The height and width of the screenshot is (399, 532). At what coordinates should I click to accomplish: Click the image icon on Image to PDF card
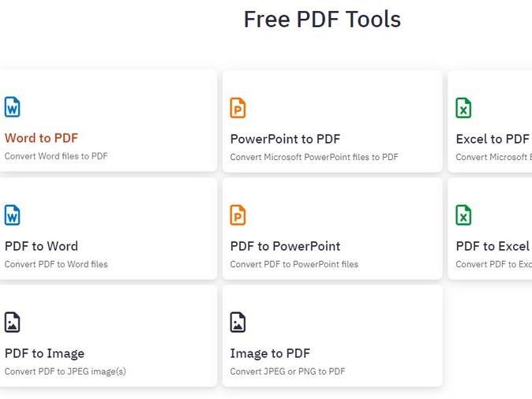[238, 322]
